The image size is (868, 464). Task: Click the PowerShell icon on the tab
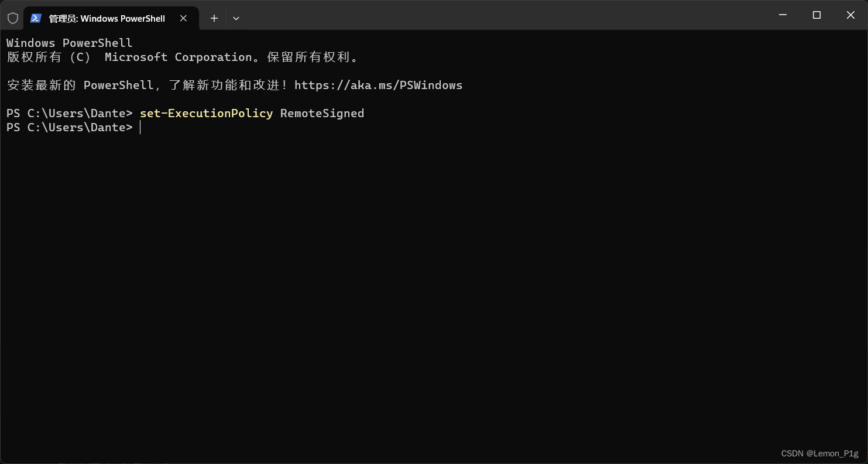(36, 18)
